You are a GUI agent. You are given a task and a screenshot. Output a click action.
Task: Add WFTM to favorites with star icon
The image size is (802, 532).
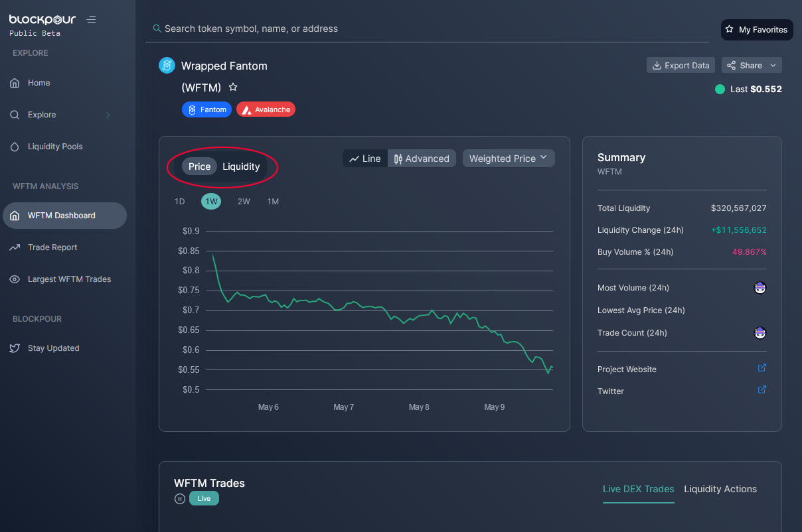click(x=233, y=88)
